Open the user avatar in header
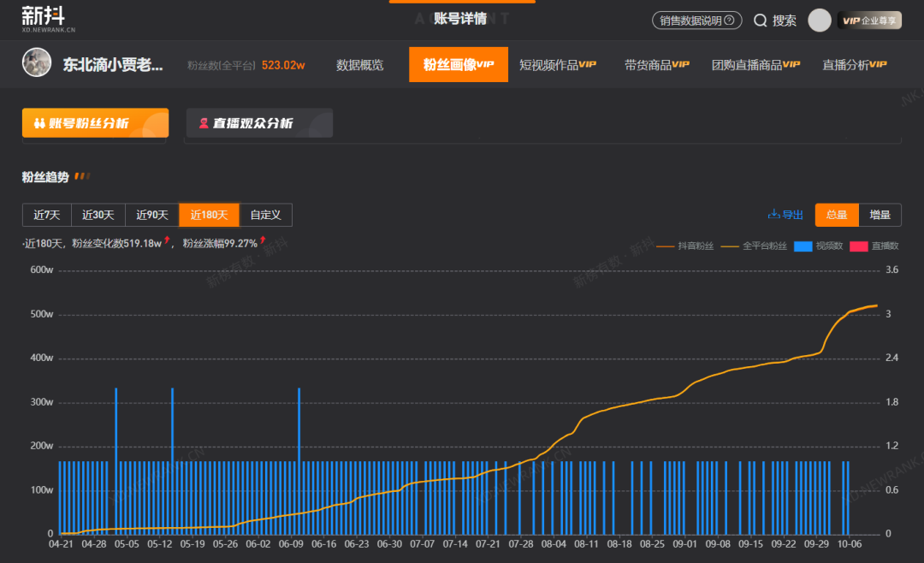This screenshot has width=924, height=563. pyautogui.click(x=819, y=21)
